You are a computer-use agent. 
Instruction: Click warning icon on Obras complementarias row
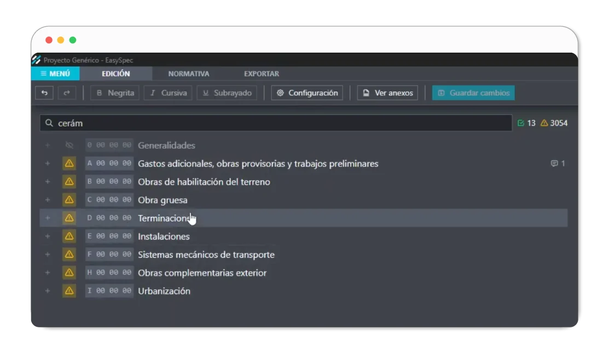tap(69, 273)
